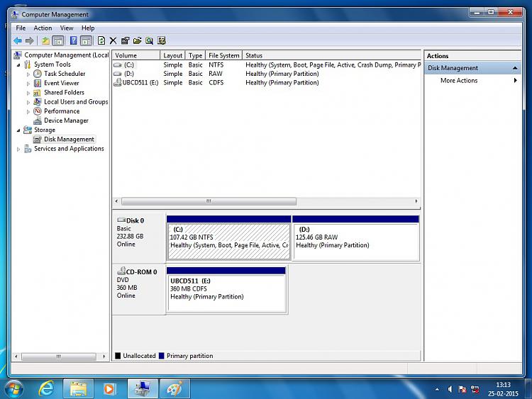The image size is (532, 399).
Task: Select Event Viewer in tree
Action: (x=62, y=83)
